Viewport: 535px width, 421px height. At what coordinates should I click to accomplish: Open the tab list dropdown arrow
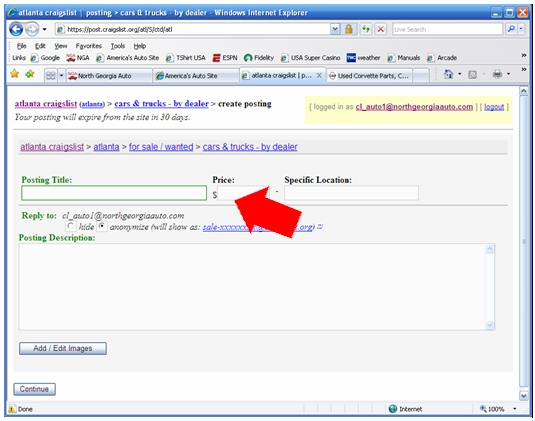[x=61, y=75]
